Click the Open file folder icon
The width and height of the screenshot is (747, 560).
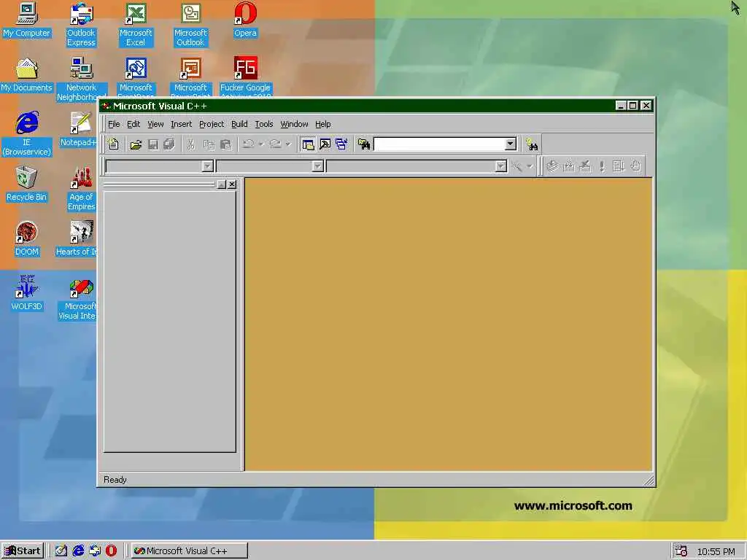[136, 144]
